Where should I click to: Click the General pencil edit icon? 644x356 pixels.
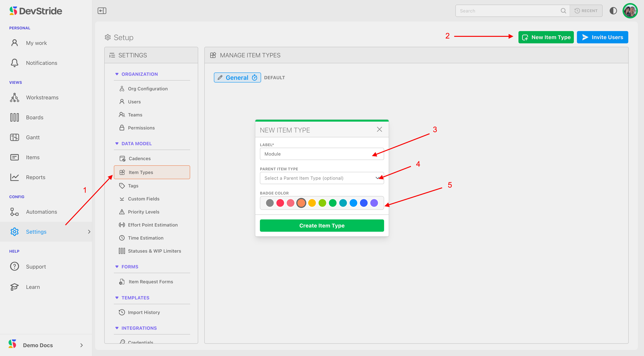(220, 77)
